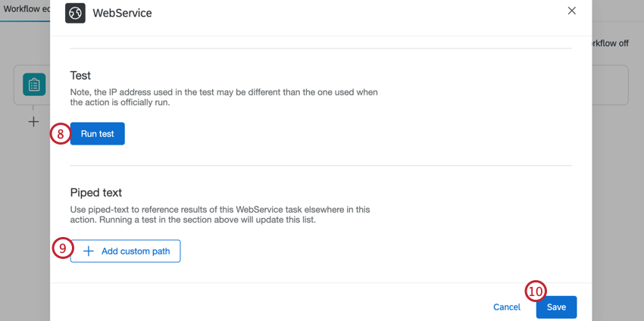Switch to the Workflow editor tab
Image resolution: width=644 pixels, height=321 pixels.
[25, 8]
